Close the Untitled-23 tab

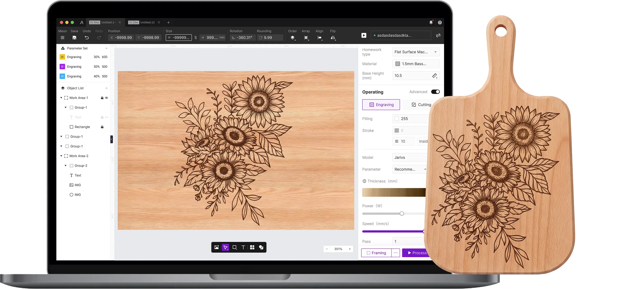tap(159, 22)
